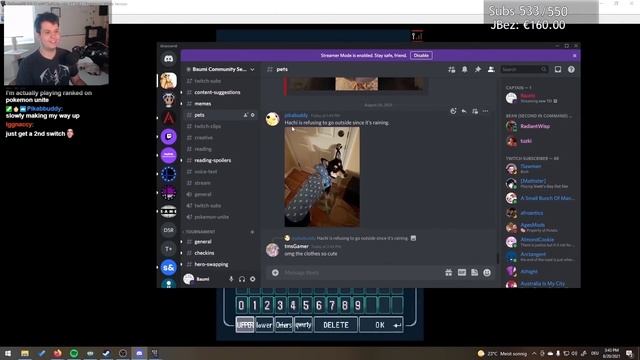640x360 pixels.
Task: Open T+ server icon
Action: click(x=168, y=249)
